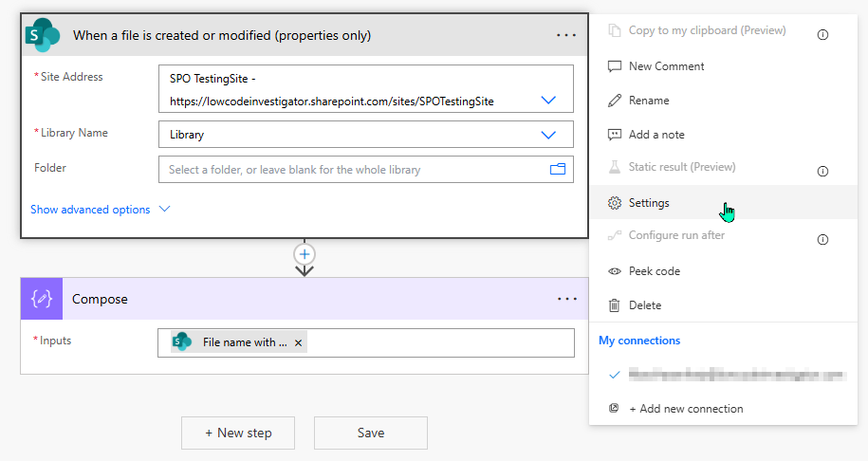Click the folder picker icon
Screen dimensions: 868x461
click(x=557, y=170)
